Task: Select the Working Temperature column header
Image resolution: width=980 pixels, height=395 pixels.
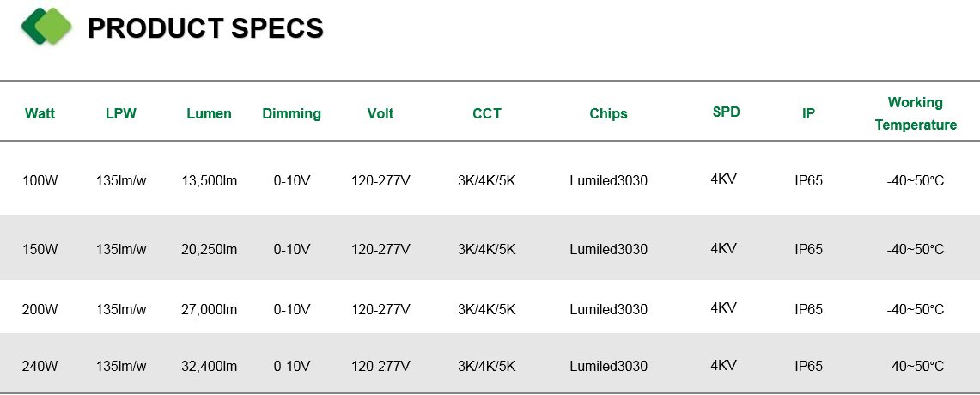Action: click(x=916, y=113)
